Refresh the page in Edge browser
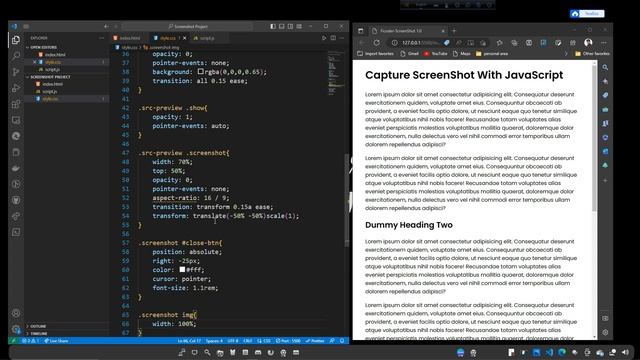640x360 pixels. pyautogui.click(x=376, y=42)
